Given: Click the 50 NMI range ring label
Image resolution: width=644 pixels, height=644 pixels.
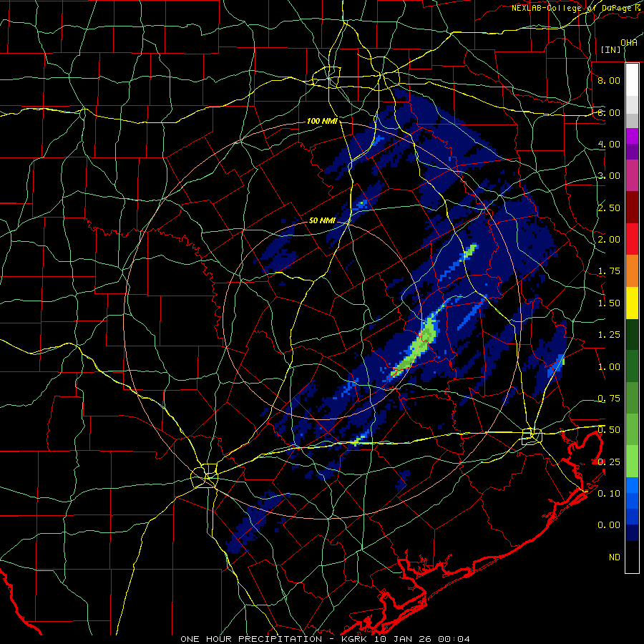Looking at the screenshot, I should click(x=322, y=220).
